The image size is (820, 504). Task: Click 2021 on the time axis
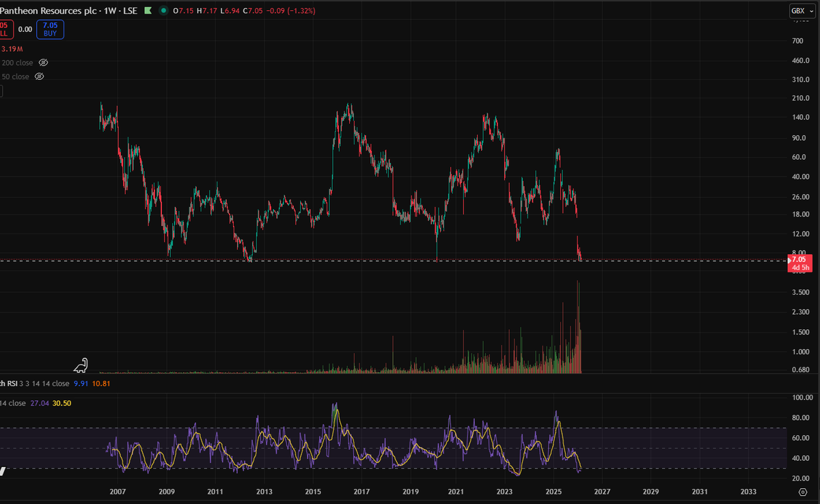point(456,492)
